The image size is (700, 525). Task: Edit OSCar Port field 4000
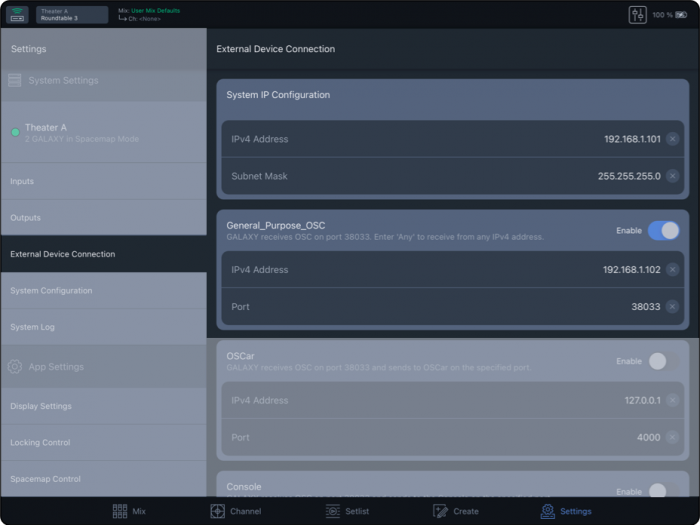453,438
